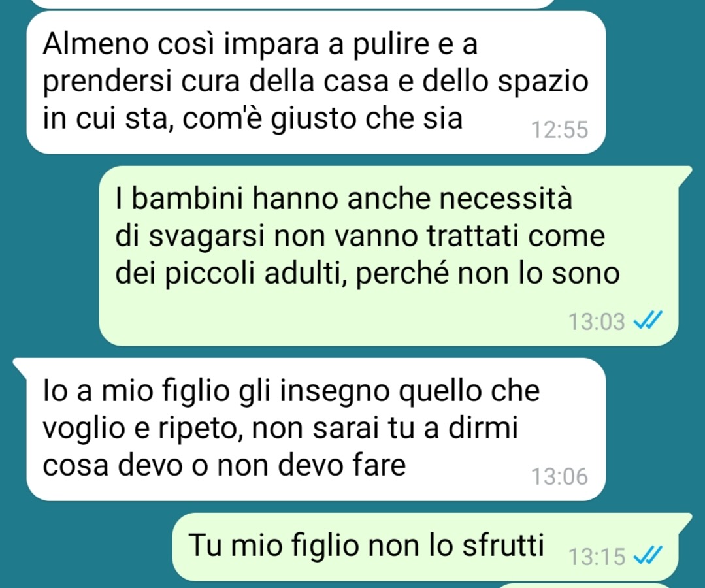Click the partially visible white bubble at the top
This screenshot has width=705, height=588.
(x=293, y=3)
